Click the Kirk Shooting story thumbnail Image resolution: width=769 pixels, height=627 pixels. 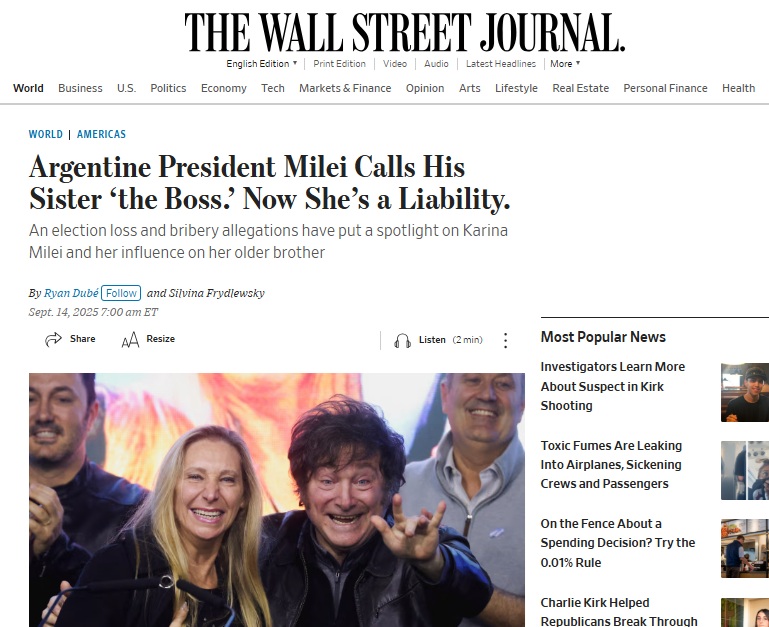point(744,392)
